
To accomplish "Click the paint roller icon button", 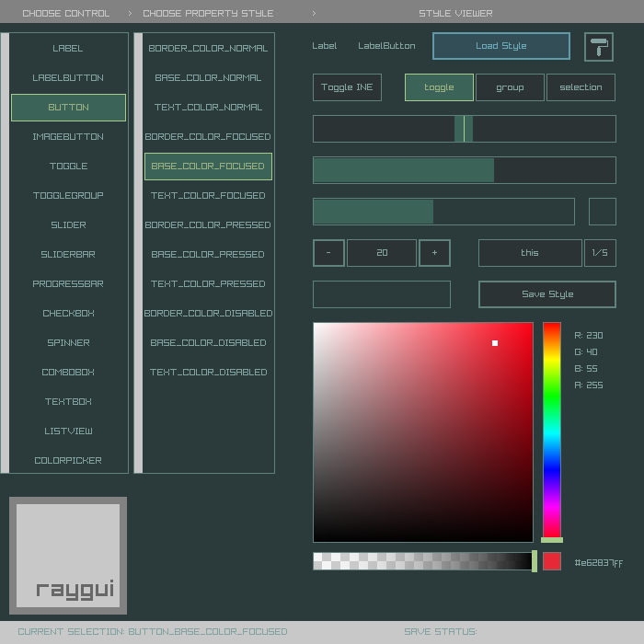I will coord(599,46).
